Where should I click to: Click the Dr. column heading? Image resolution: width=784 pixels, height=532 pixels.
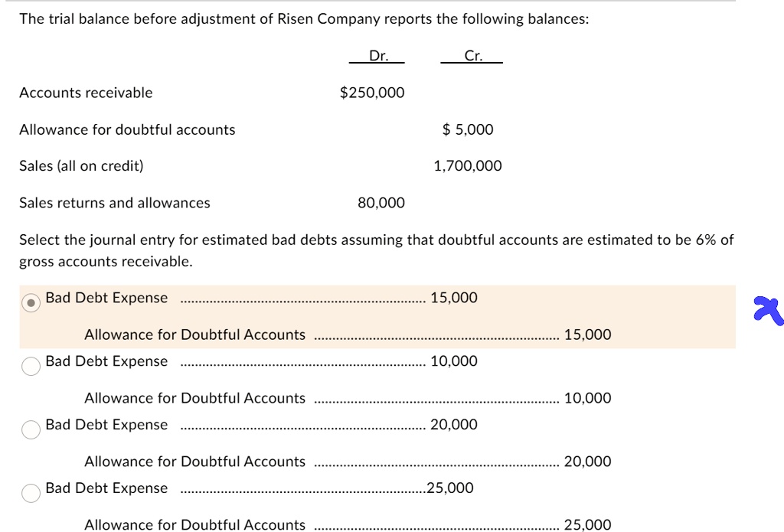pos(377,55)
